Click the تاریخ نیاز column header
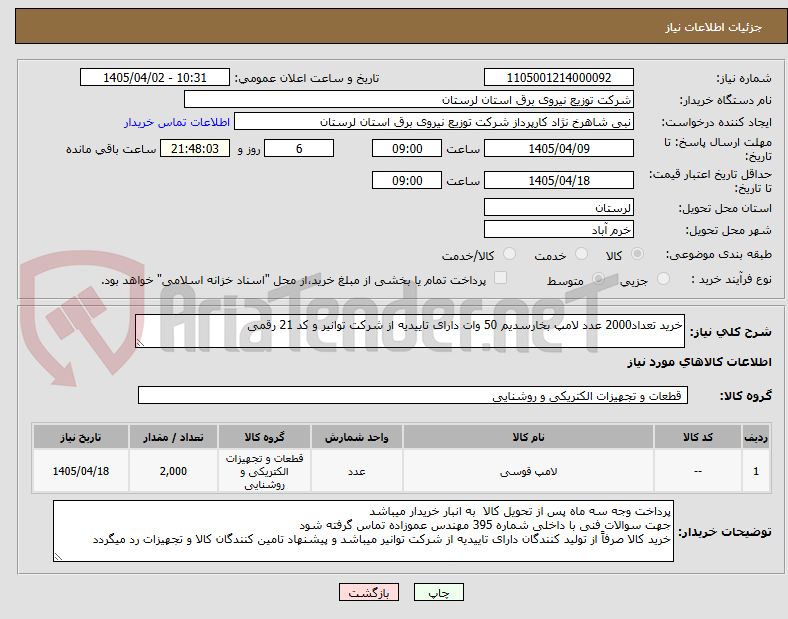Viewport: 788px width, 619px height. point(81,437)
